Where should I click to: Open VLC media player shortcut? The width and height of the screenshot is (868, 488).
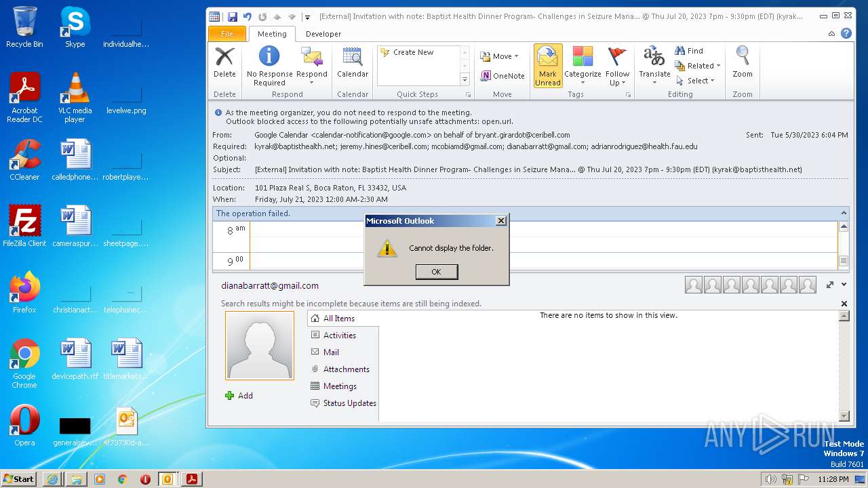point(75,98)
